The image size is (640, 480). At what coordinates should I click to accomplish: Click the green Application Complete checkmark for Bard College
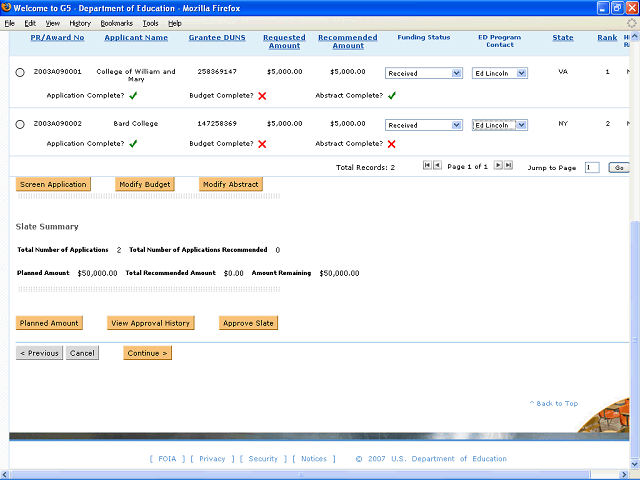tap(133, 144)
